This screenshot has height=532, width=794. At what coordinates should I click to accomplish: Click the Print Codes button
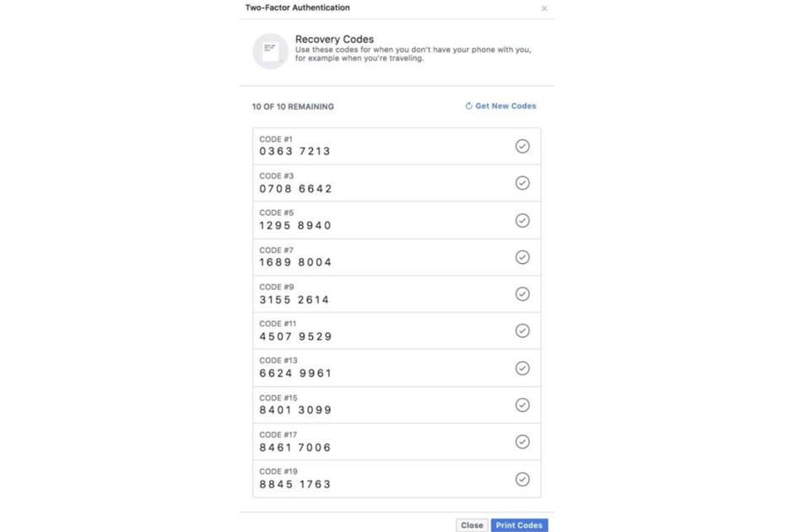(x=519, y=524)
